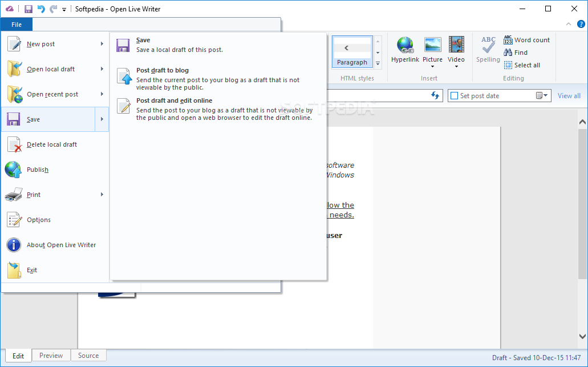Open the blue Help question mark
Viewport: 588px width, 367px height.
[x=581, y=24]
